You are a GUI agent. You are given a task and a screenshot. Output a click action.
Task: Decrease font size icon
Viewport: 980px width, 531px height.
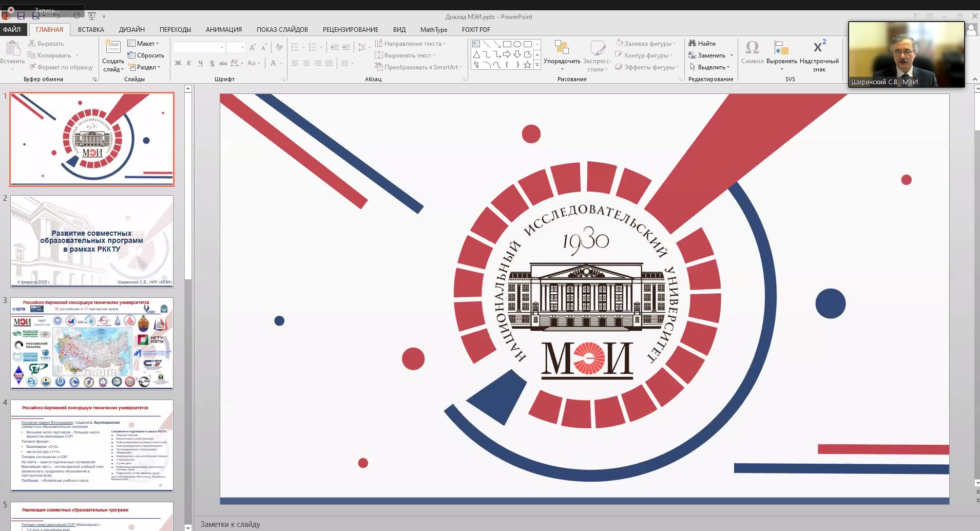pos(264,48)
